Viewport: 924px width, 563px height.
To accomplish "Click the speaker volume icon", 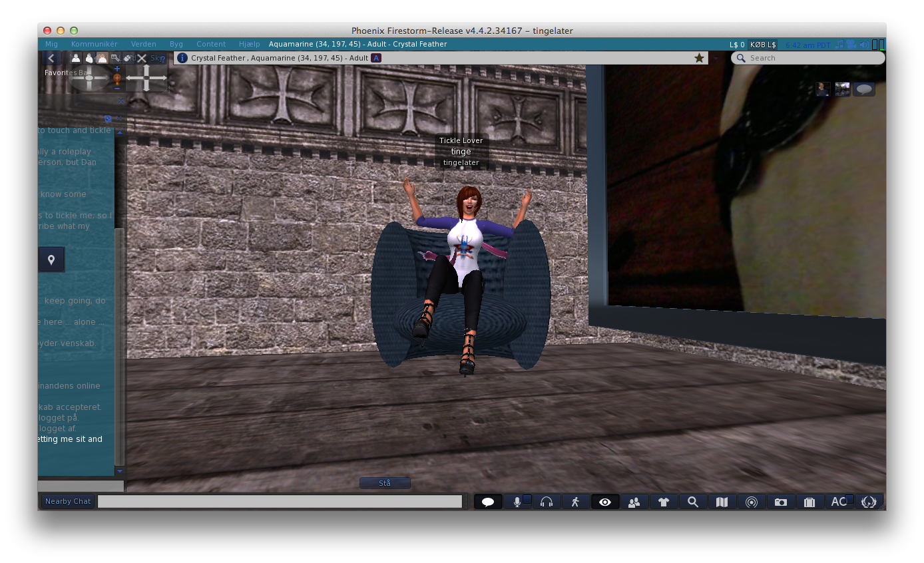I will (864, 45).
